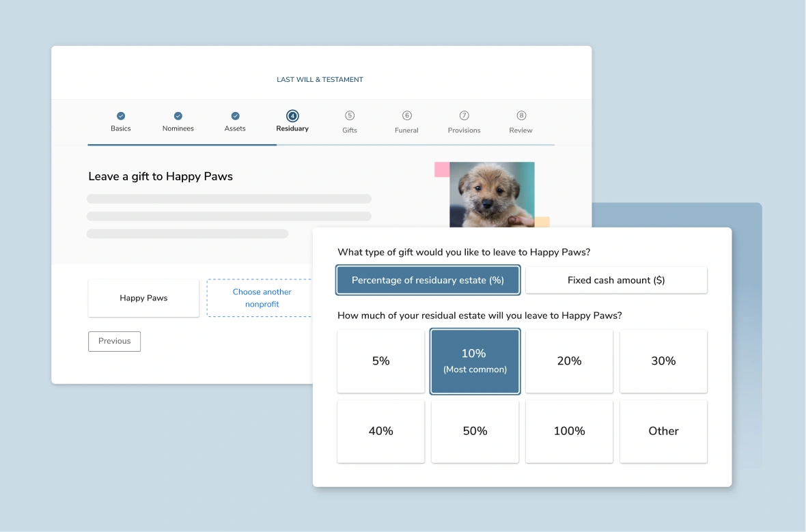Click the step 6 Funeral circle icon
Image resolution: width=806 pixels, height=532 pixels.
[x=406, y=116]
